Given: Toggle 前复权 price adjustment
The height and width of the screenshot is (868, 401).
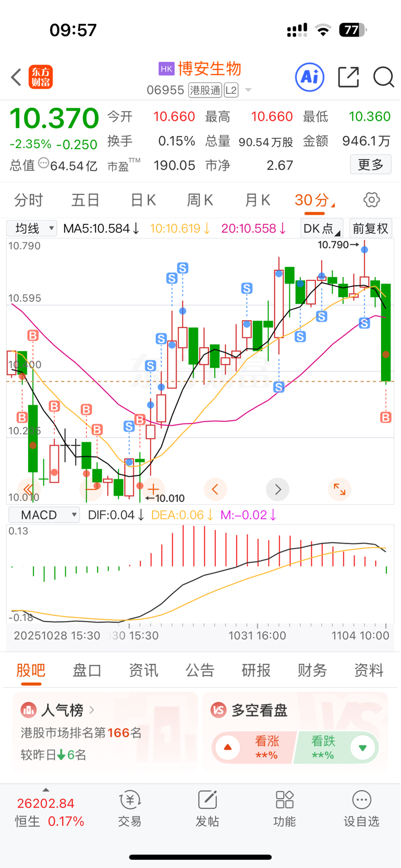Looking at the screenshot, I should [370, 228].
